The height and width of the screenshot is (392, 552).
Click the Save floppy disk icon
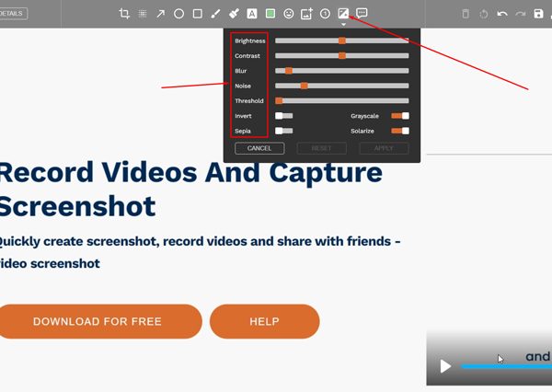tap(539, 14)
